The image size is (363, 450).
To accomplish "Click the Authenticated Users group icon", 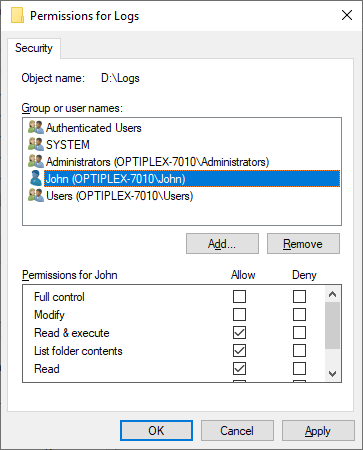I will pyautogui.click(x=36, y=127).
